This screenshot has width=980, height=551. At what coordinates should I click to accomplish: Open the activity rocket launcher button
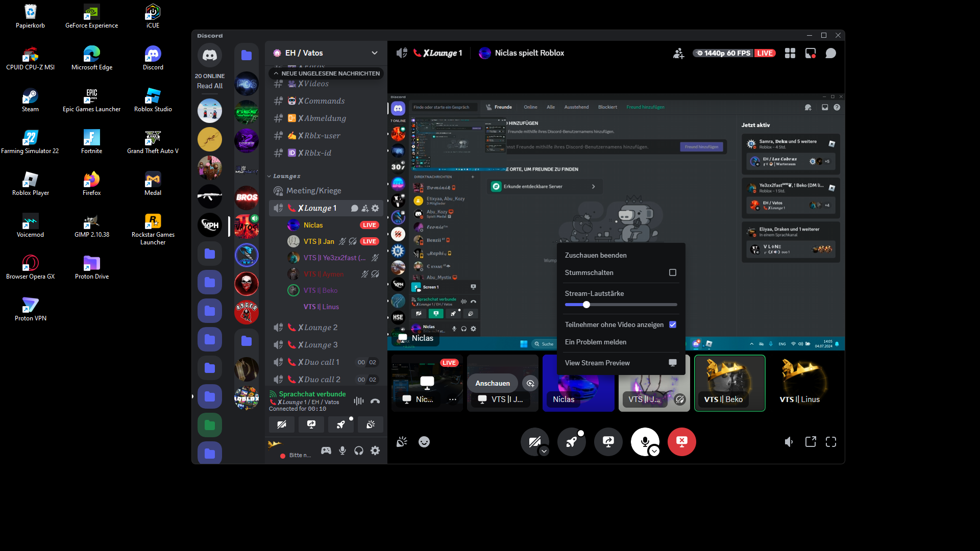tap(571, 441)
